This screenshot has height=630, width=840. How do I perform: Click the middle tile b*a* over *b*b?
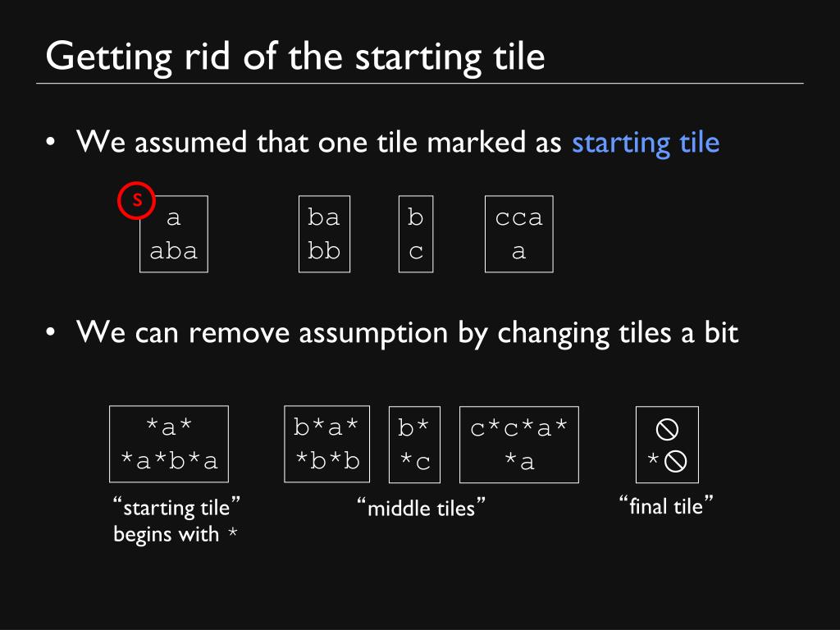pyautogui.click(x=326, y=444)
